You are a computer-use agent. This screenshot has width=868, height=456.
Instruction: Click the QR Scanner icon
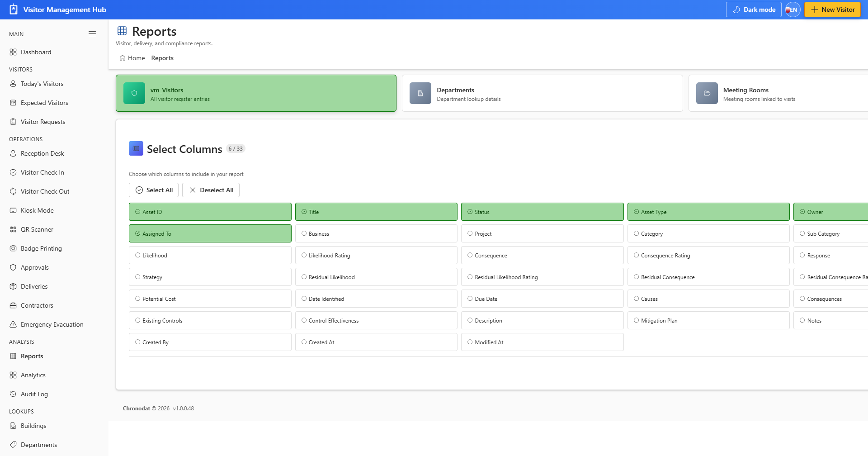pos(13,229)
